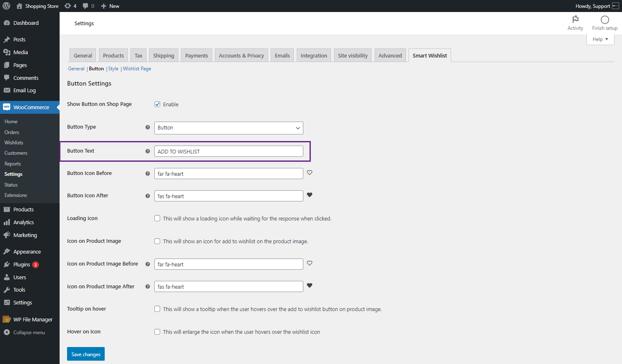
Task: Open the Advanced settings tab
Action: (390, 55)
